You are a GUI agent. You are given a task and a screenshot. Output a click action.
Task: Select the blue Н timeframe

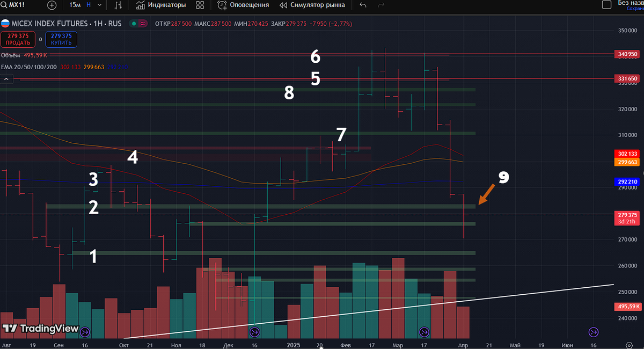(x=89, y=5)
